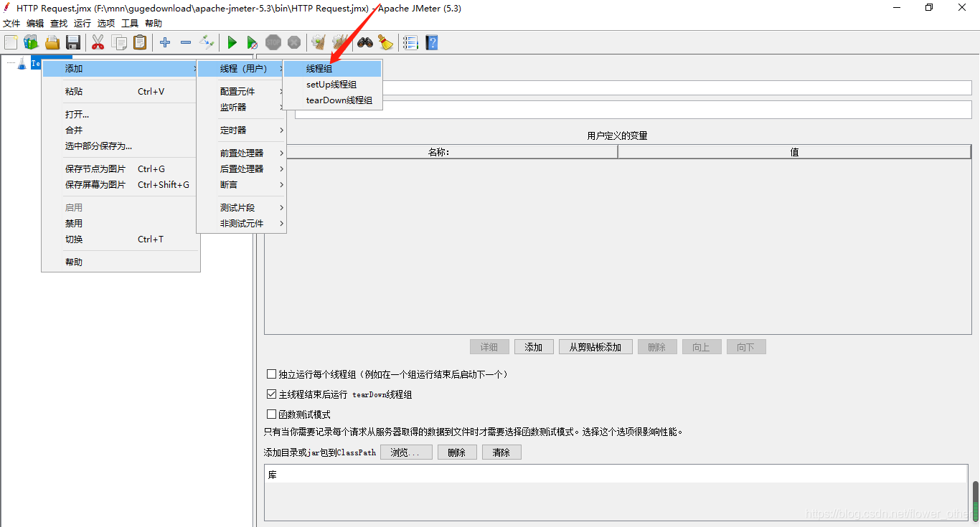Click 删除 button beside 浏览
Screen dimensions: 980x527
click(x=457, y=452)
